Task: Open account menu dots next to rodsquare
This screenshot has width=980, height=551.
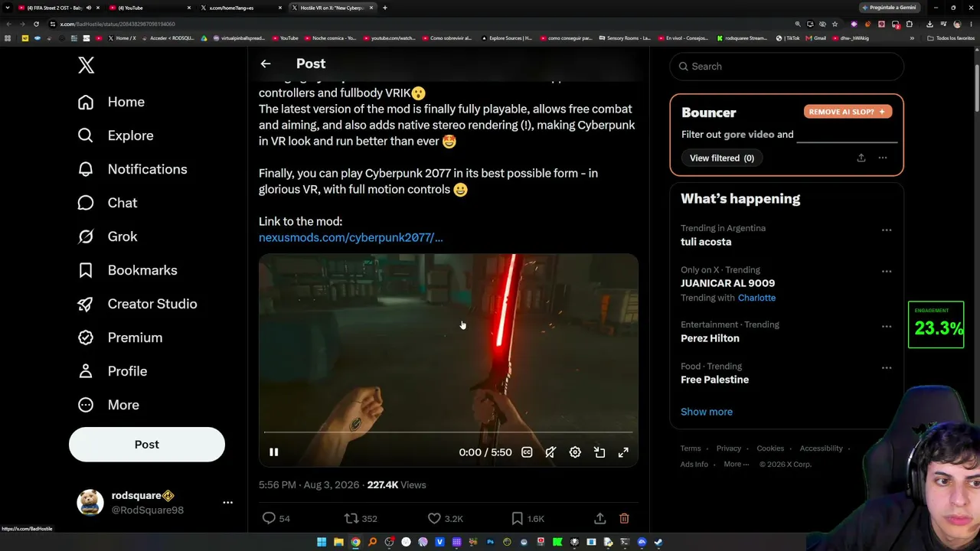Action: 227,503
